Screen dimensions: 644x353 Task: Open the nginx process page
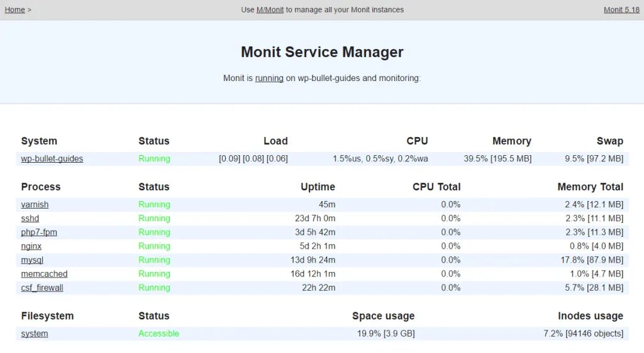click(x=31, y=246)
